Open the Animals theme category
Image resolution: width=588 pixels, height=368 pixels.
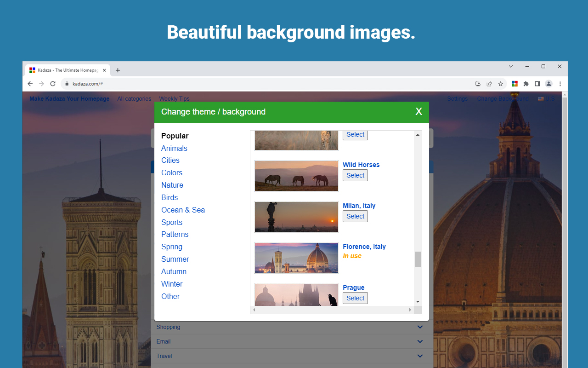pos(174,148)
